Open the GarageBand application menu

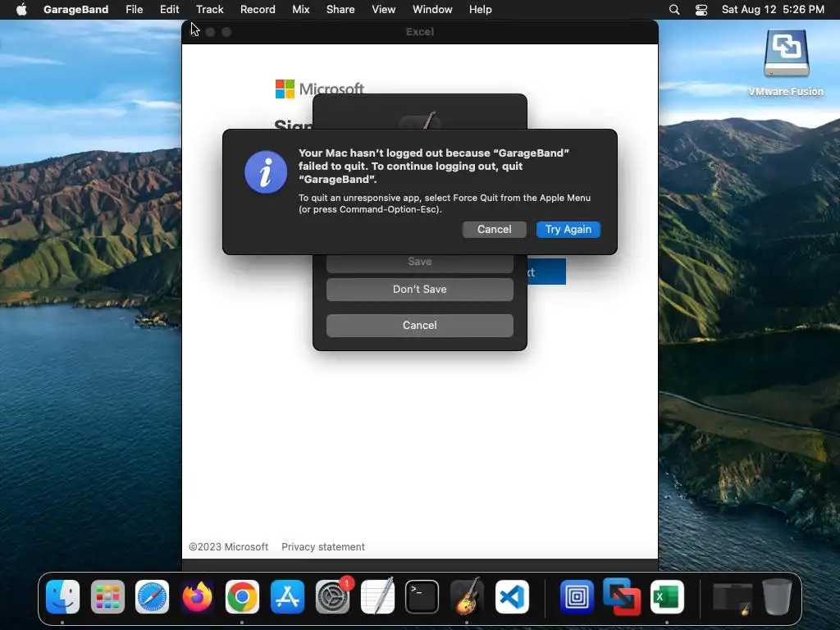click(75, 9)
